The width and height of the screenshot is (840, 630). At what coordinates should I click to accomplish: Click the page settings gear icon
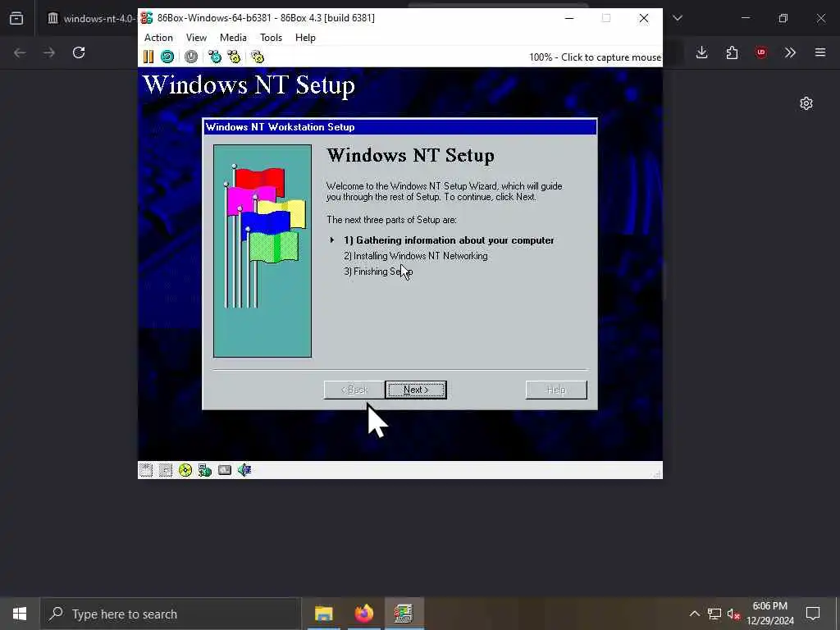(806, 103)
